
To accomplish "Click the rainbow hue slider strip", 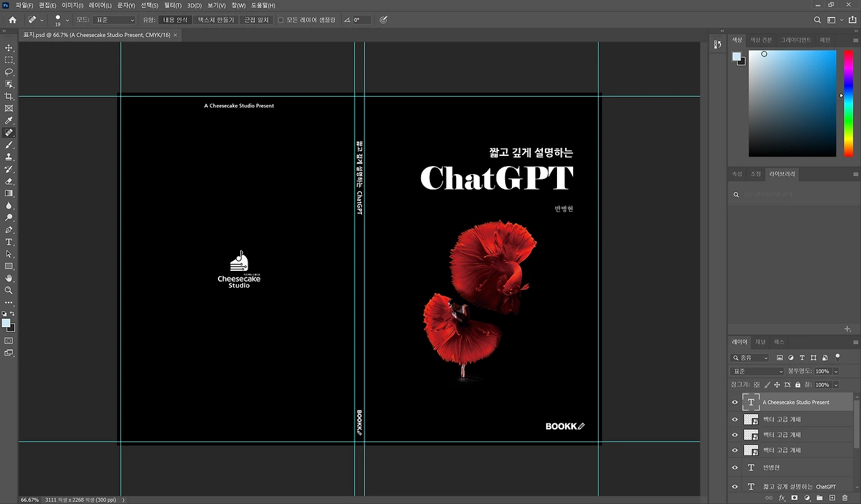I will (x=848, y=103).
